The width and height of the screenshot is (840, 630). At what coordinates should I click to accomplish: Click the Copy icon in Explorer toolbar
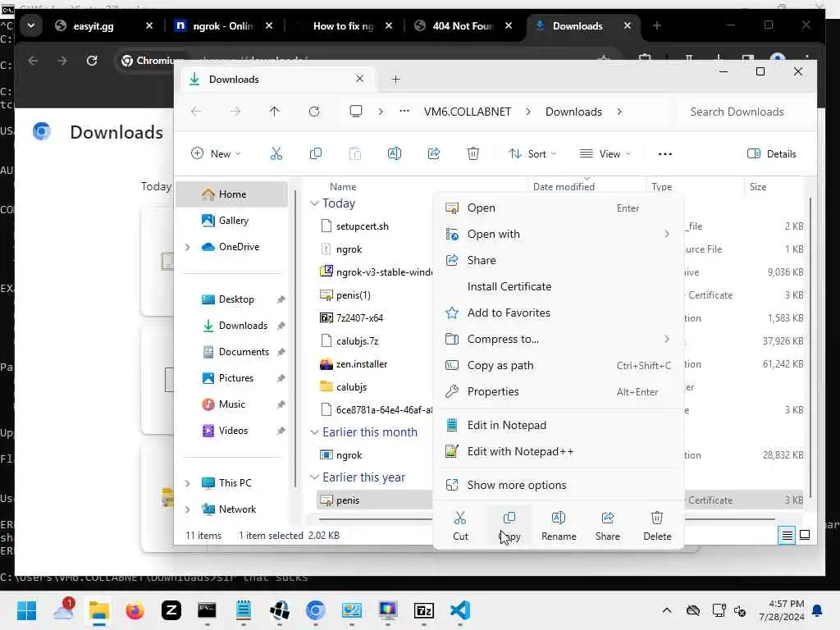pos(316,153)
